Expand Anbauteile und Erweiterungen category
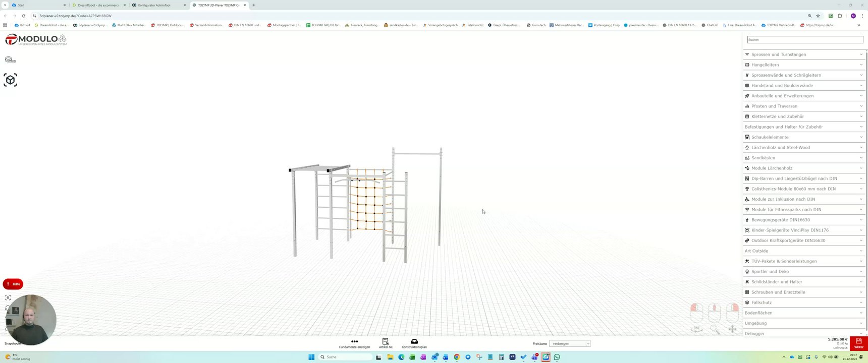This screenshot has height=363, width=868. point(804,96)
